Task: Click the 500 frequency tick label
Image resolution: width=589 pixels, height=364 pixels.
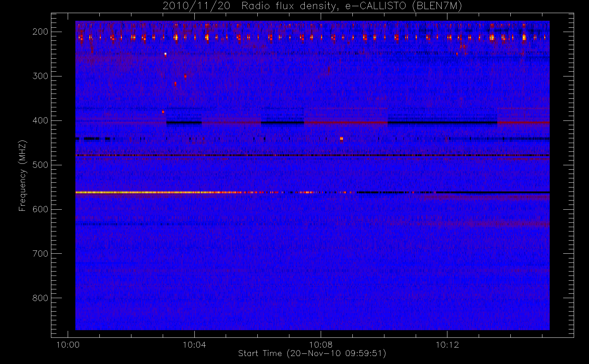Action: click(x=40, y=165)
